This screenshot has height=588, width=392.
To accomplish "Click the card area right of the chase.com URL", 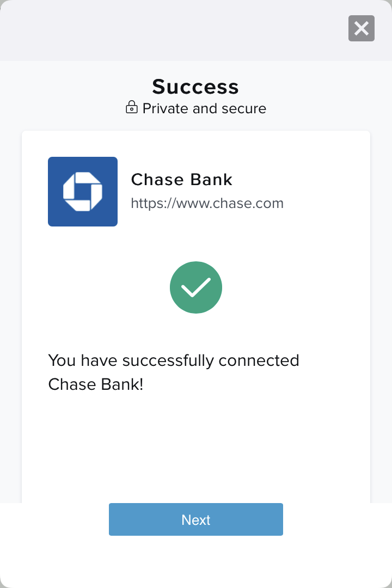I will click(326, 203).
